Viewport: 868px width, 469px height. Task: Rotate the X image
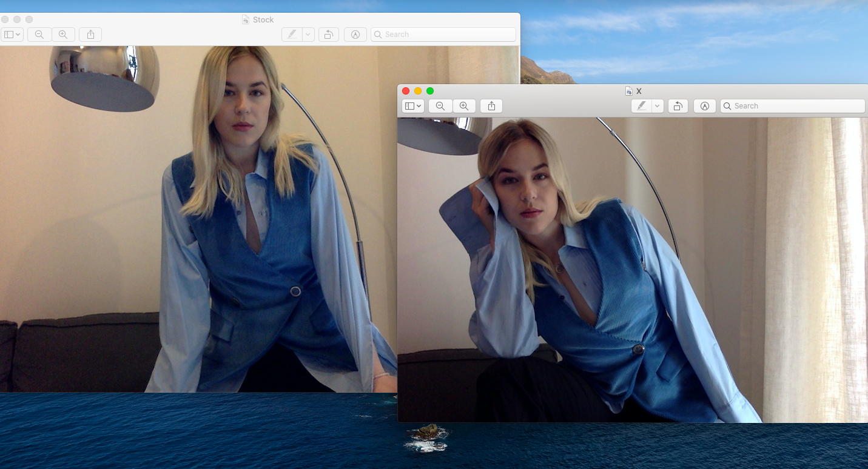pos(678,106)
